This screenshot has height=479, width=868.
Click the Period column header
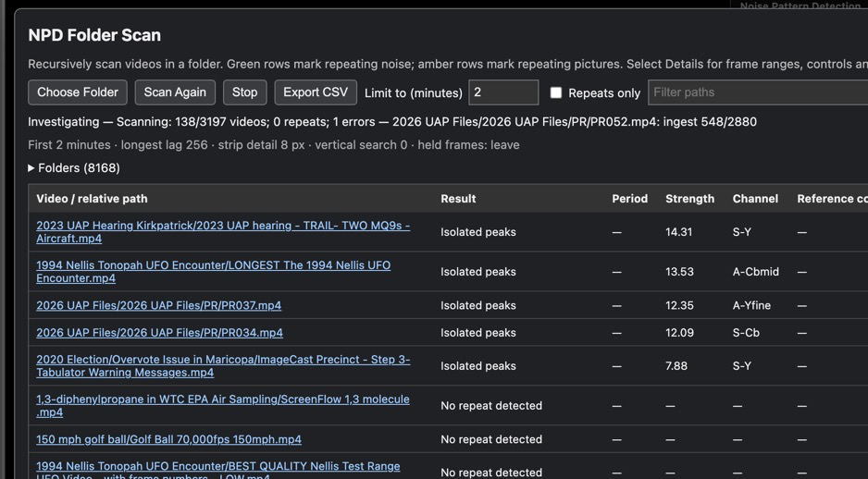[630, 199]
